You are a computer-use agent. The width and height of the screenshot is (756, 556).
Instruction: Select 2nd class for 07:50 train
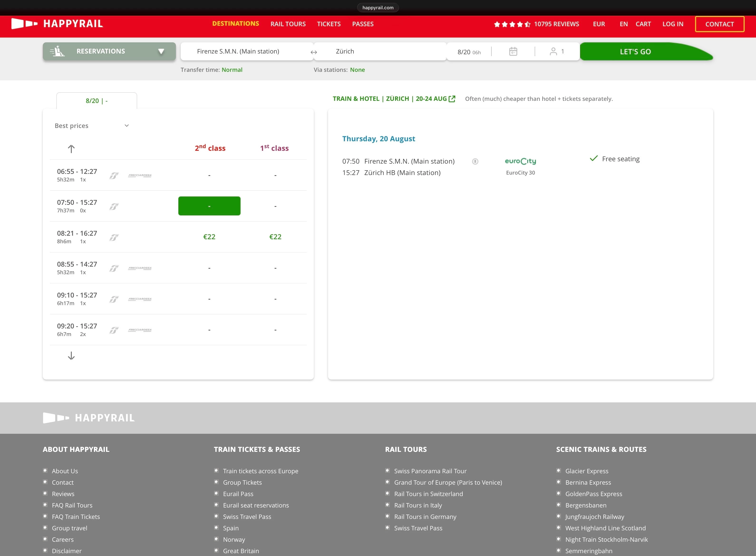209,206
